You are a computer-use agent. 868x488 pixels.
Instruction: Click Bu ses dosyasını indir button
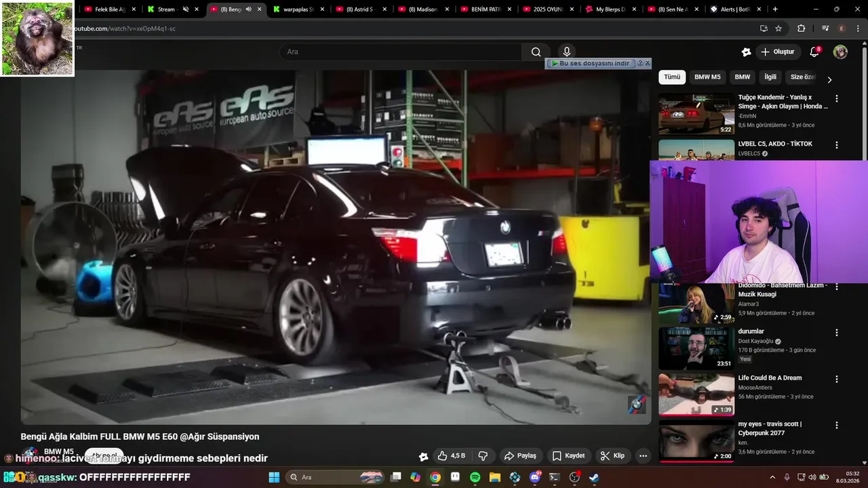click(x=591, y=63)
